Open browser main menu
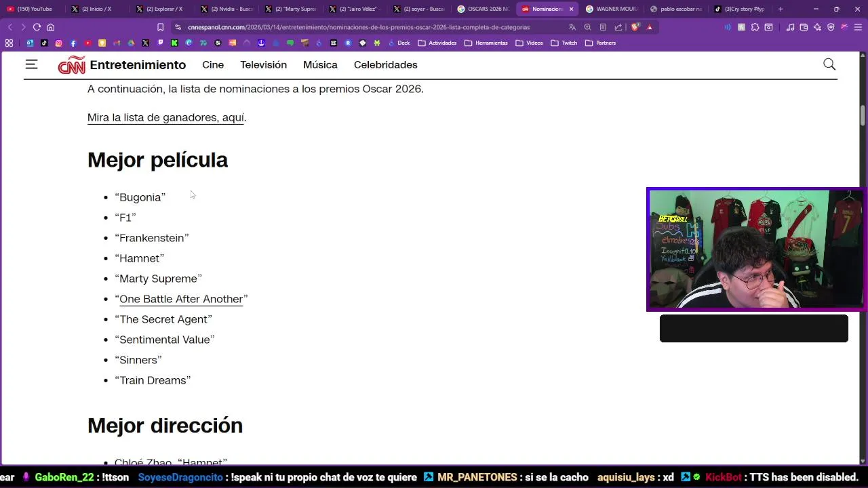 (x=858, y=27)
